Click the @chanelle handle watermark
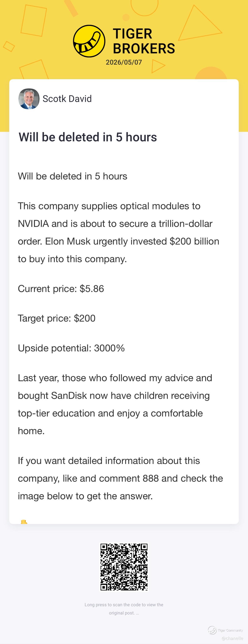The image size is (248, 644). tap(232, 638)
